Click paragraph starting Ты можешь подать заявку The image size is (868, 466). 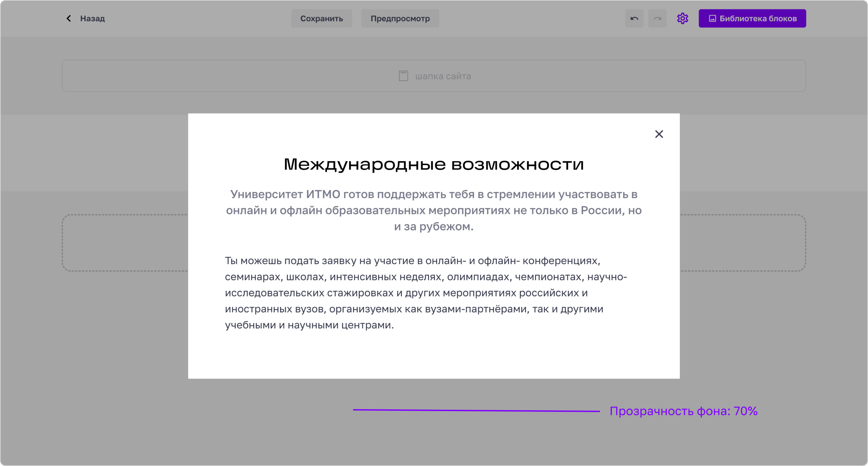click(426, 293)
